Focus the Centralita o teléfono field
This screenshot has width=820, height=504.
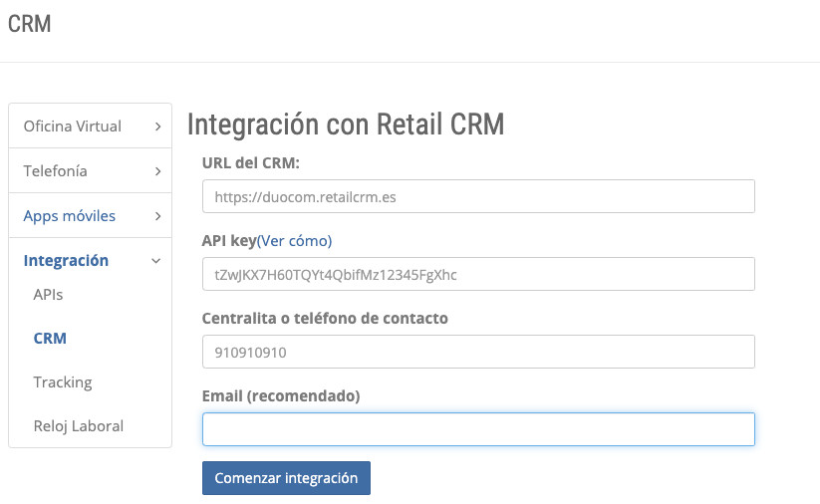478,352
